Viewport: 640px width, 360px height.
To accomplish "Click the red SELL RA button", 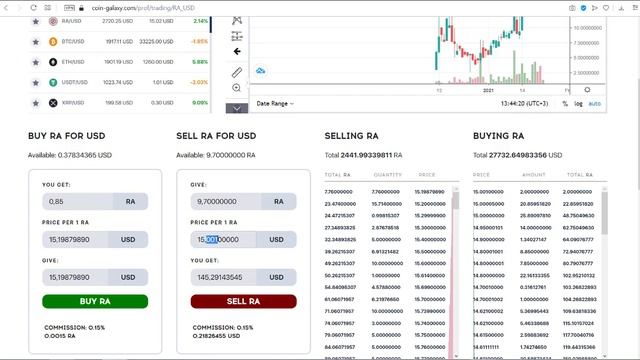I will click(x=243, y=301).
